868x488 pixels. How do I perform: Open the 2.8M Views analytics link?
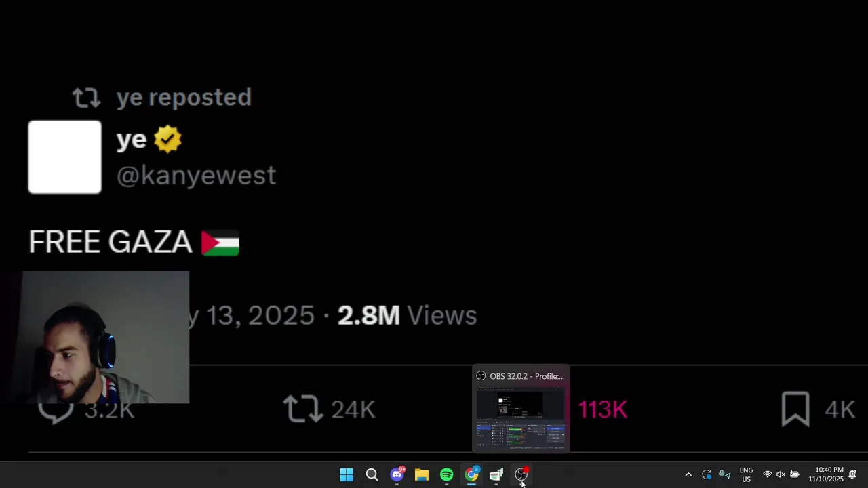tap(408, 315)
